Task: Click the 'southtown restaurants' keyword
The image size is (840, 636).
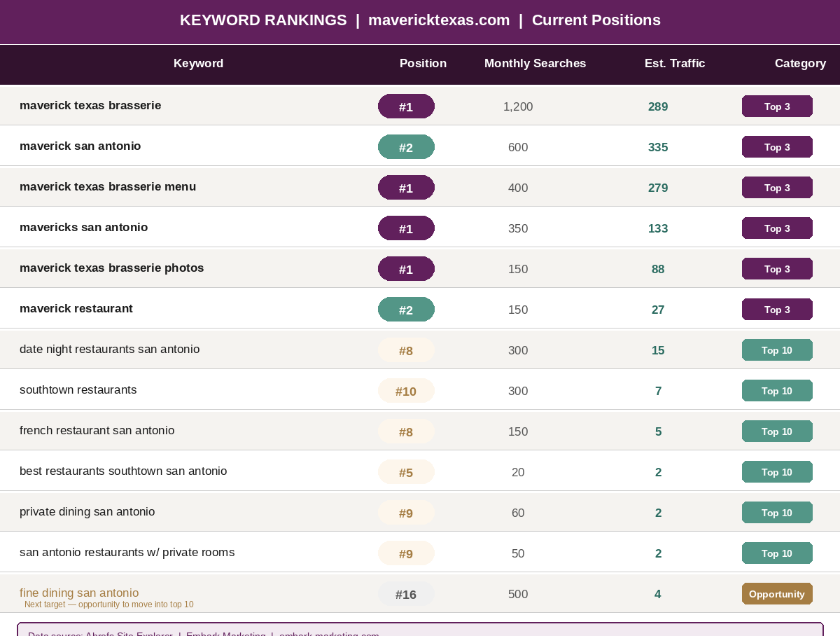Action: coord(78,390)
